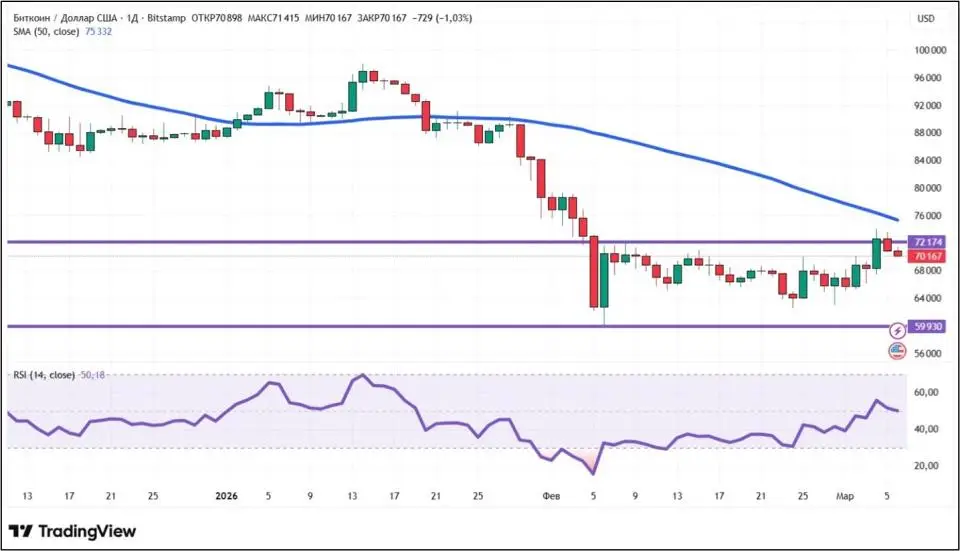Select the USD currency label
The width and height of the screenshot is (960, 551).
coord(925,18)
